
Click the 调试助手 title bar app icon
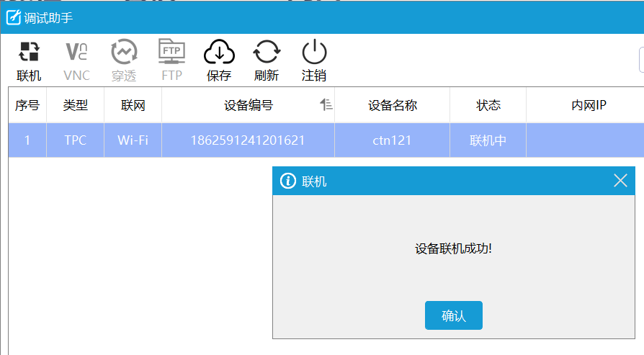pos(13,18)
